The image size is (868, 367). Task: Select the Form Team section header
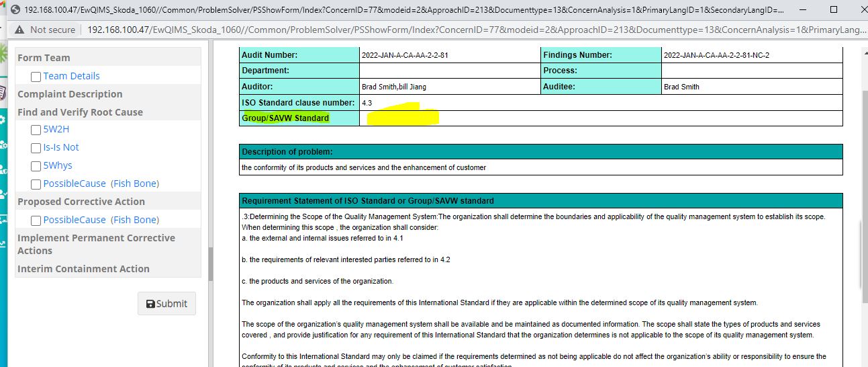[x=108, y=58]
